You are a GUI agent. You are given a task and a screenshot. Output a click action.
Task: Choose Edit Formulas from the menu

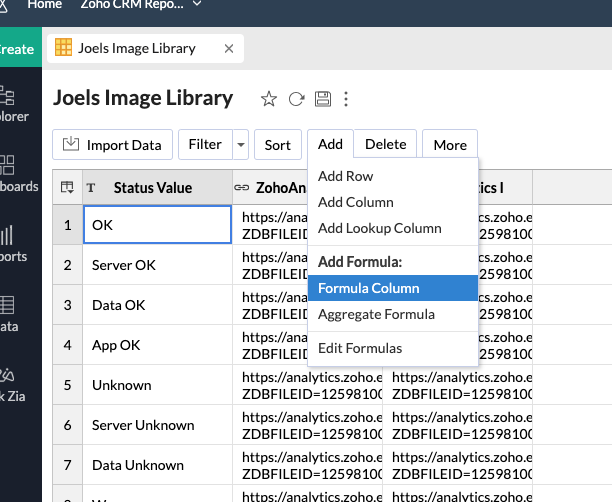click(x=360, y=348)
